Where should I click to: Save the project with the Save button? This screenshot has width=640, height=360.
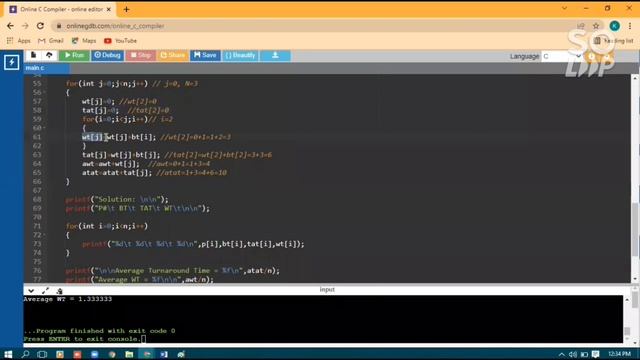pos(205,55)
